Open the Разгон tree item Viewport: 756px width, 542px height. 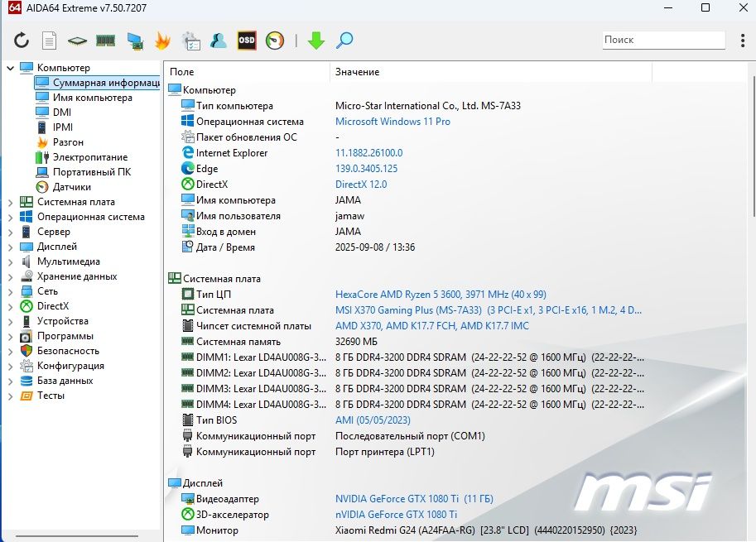click(68, 142)
